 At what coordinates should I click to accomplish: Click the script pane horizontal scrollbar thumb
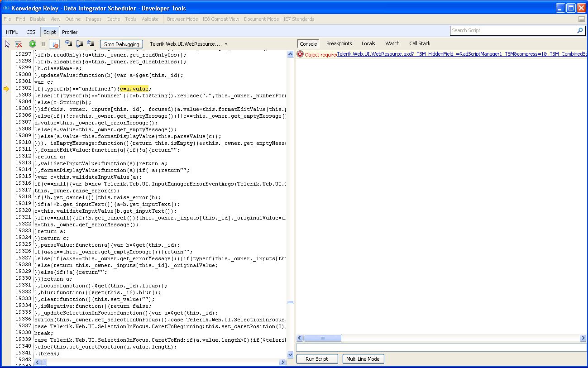coord(44,363)
